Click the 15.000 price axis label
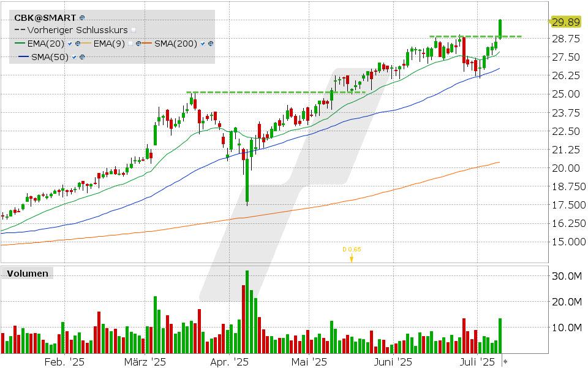588x368 pixels. click(x=568, y=242)
